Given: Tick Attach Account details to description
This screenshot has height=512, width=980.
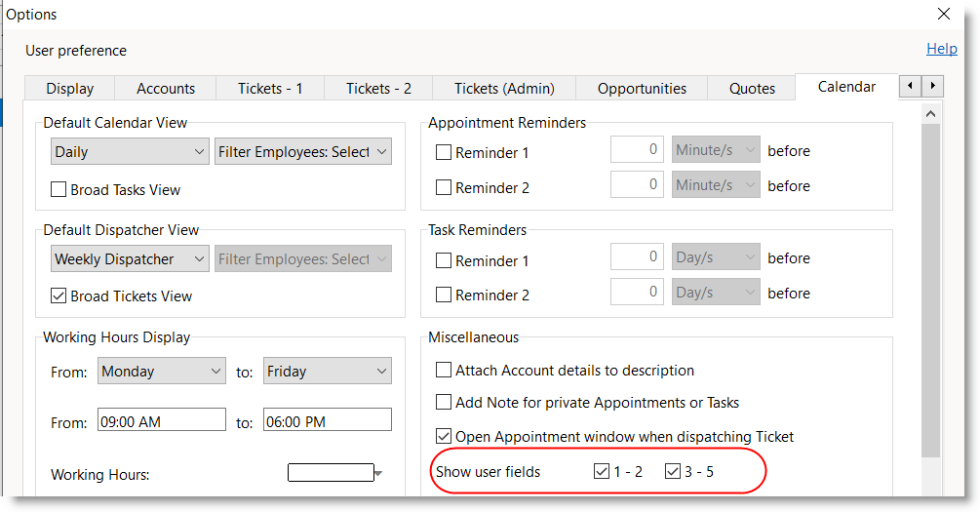Looking at the screenshot, I should point(444,371).
